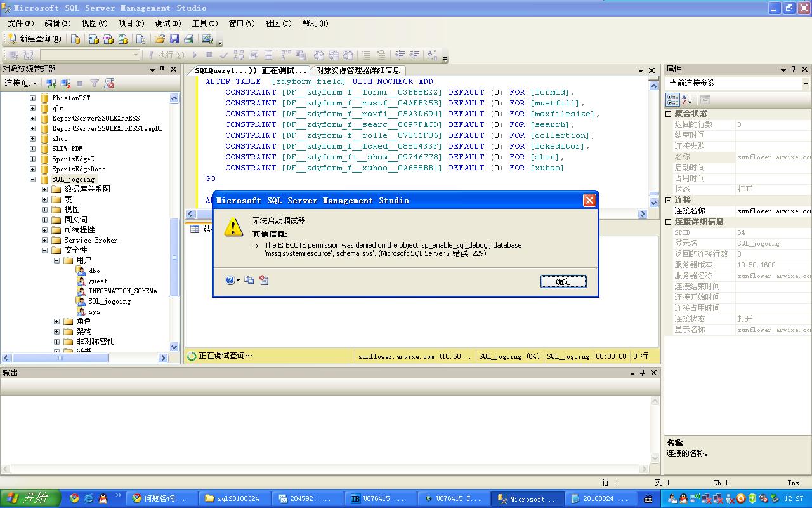The height and width of the screenshot is (508, 812).
Task: Click the 新建查询 (New Query) toolbar button
Action: click(x=34, y=39)
